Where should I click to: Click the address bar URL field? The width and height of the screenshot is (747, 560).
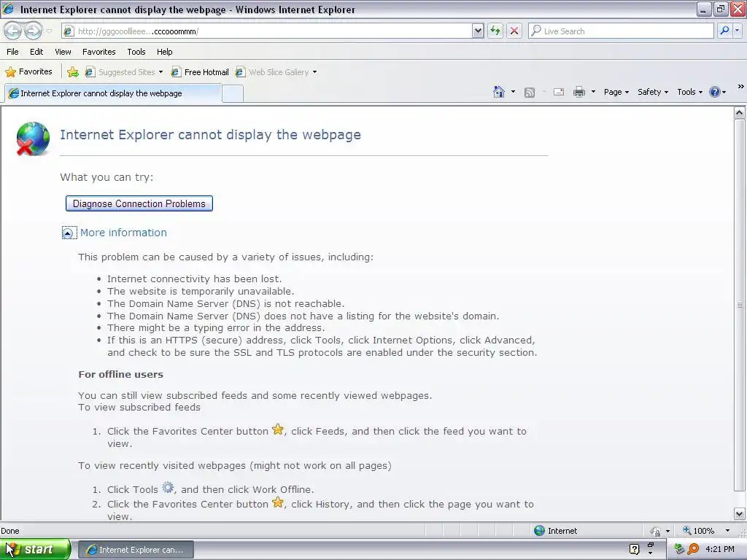click(267, 31)
